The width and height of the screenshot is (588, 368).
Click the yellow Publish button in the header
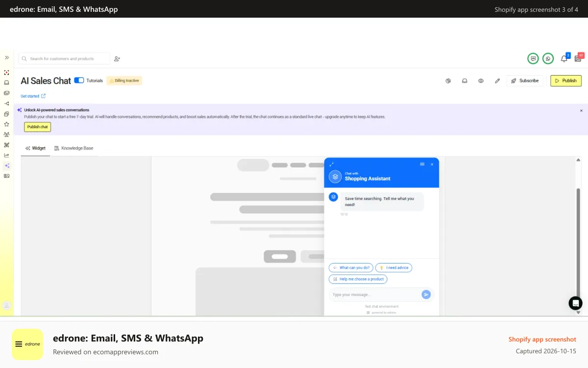tap(566, 80)
